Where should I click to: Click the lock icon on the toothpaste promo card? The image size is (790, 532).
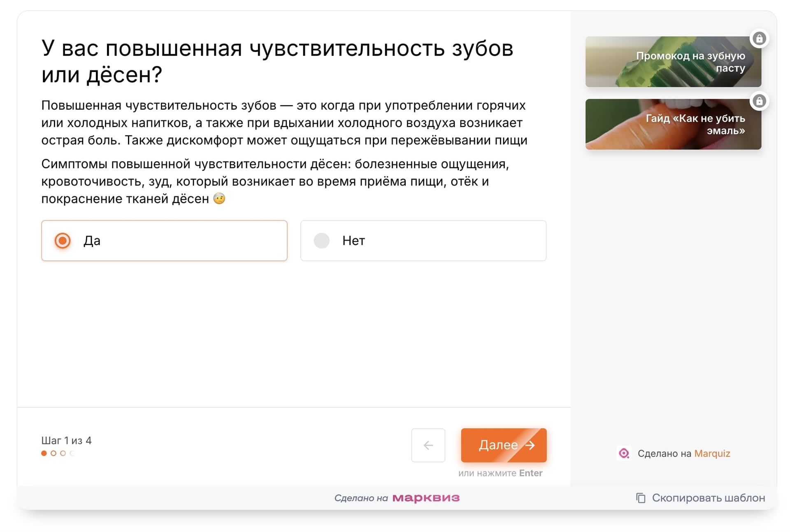coord(760,38)
